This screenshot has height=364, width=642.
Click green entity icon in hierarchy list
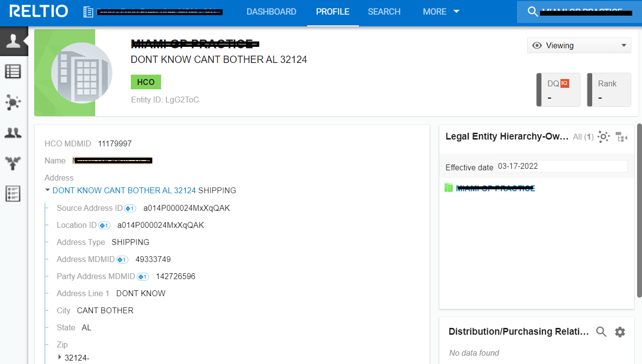point(449,188)
